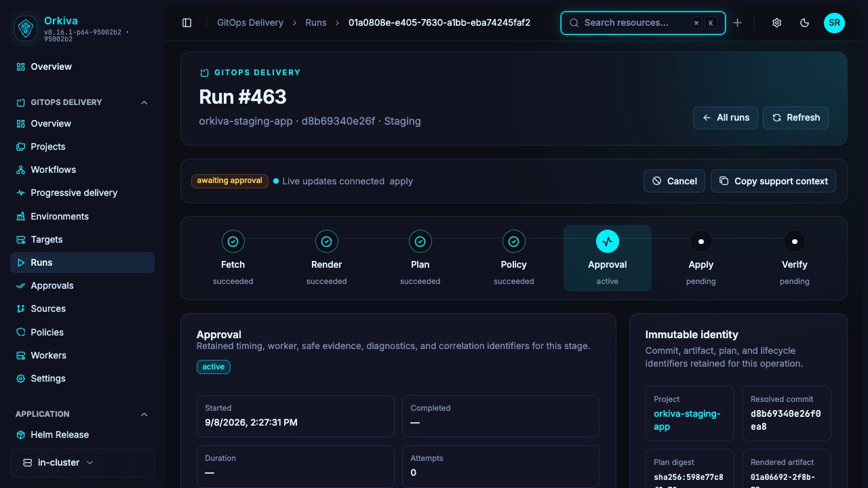Click the active badge under Approval
This screenshot has height=488, width=868.
[214, 367]
